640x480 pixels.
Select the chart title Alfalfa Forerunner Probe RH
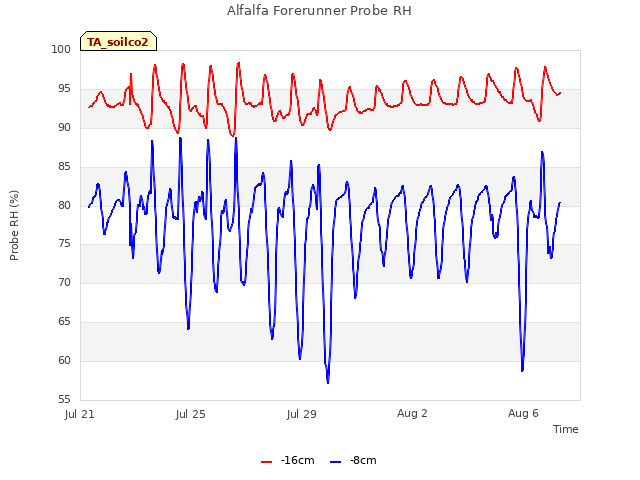tap(319, 11)
